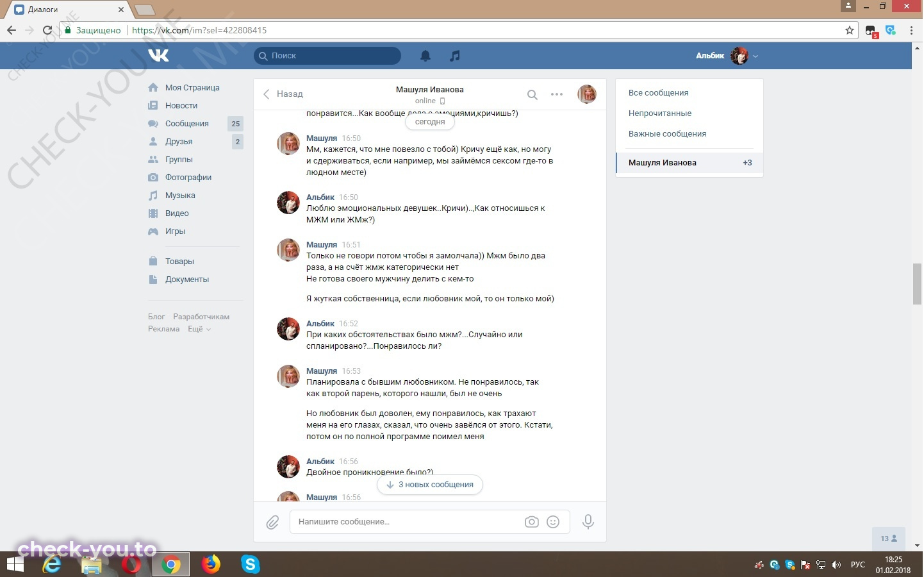This screenshot has width=924, height=577.
Task: Click the browser address bar URL
Action: pos(199,30)
